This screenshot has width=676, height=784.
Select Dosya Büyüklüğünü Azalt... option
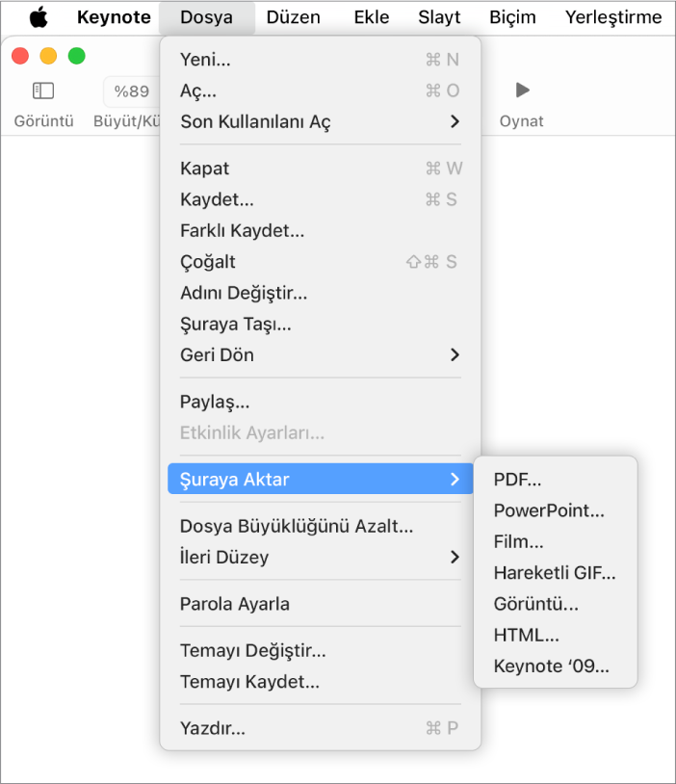[x=321, y=526]
